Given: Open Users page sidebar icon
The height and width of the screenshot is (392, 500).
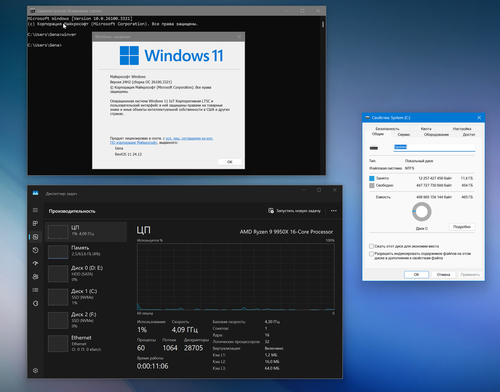Looking at the screenshot, I should [35, 277].
